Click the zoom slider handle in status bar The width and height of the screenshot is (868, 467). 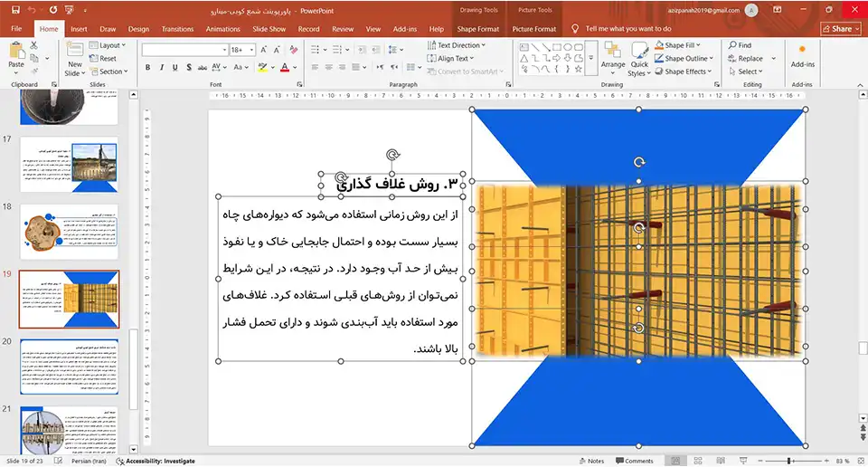789,461
